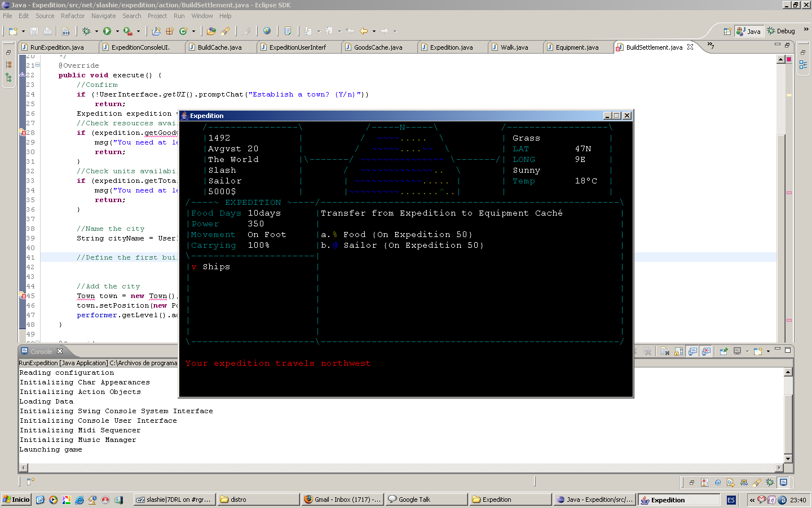This screenshot has height=508, width=812.
Task: Click the Open Type folder icon
Action: coord(211,31)
